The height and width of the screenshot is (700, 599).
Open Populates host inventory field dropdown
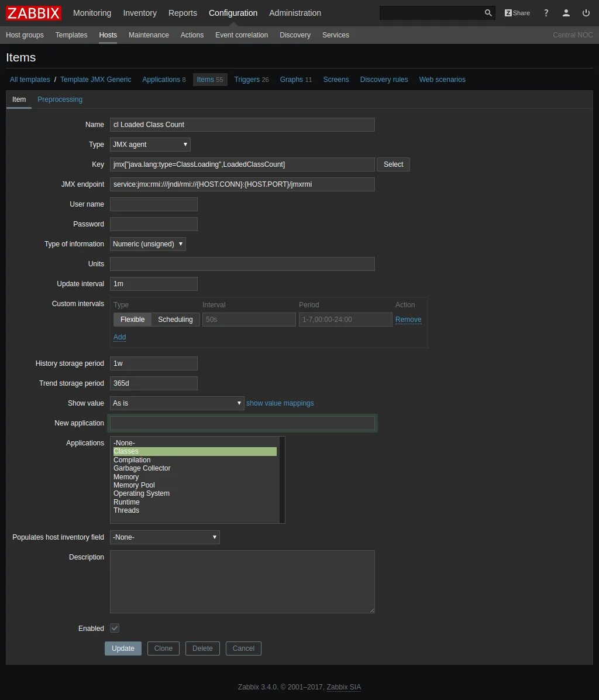[x=164, y=537]
